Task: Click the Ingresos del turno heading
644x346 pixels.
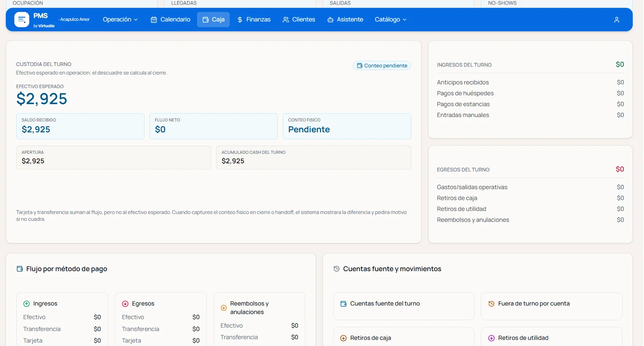Action: [464, 65]
